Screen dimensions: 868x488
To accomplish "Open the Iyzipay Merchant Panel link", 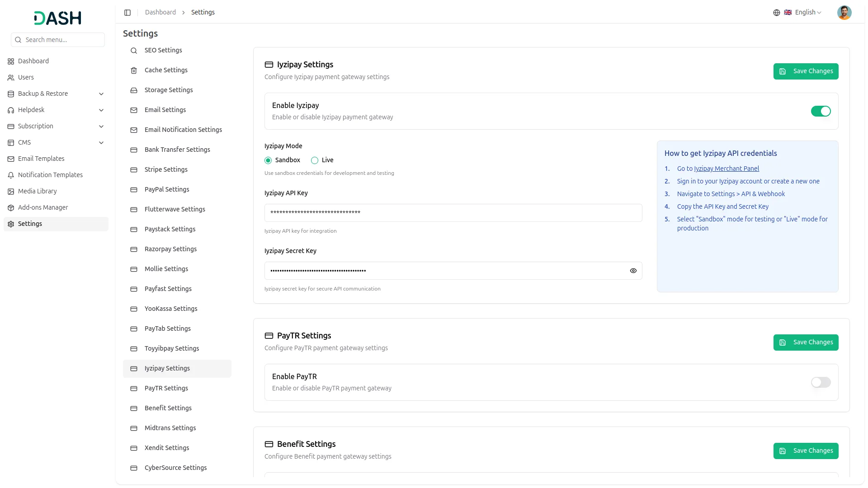I will pyautogui.click(x=726, y=169).
